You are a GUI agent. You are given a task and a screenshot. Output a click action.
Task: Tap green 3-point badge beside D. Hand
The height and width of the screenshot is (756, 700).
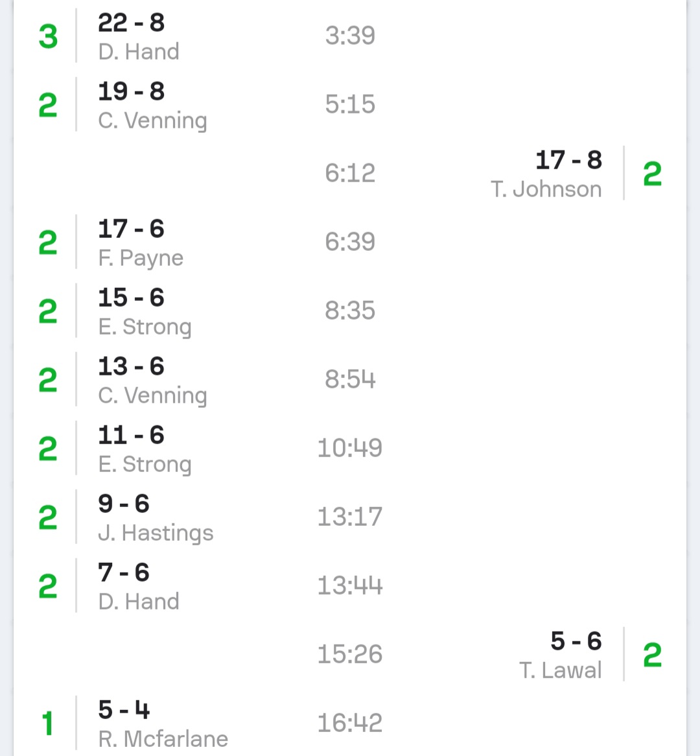(48, 36)
